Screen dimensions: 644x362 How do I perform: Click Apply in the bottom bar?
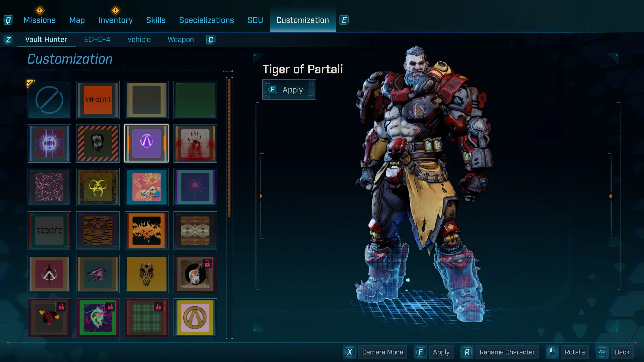pyautogui.click(x=441, y=352)
